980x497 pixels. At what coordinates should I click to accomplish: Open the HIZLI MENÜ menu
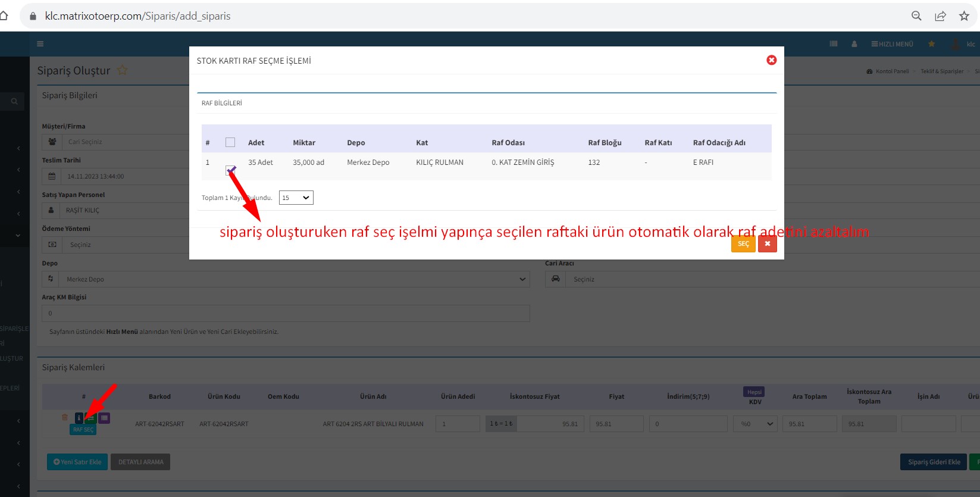[x=892, y=44]
